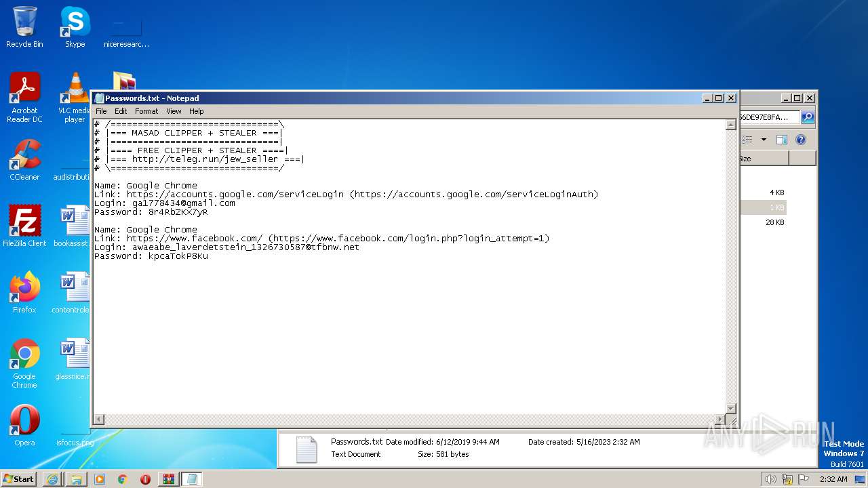Click the FREE CLIPPER + STEALER line
Image resolution: width=868 pixels, height=488 pixels.
pos(191,150)
